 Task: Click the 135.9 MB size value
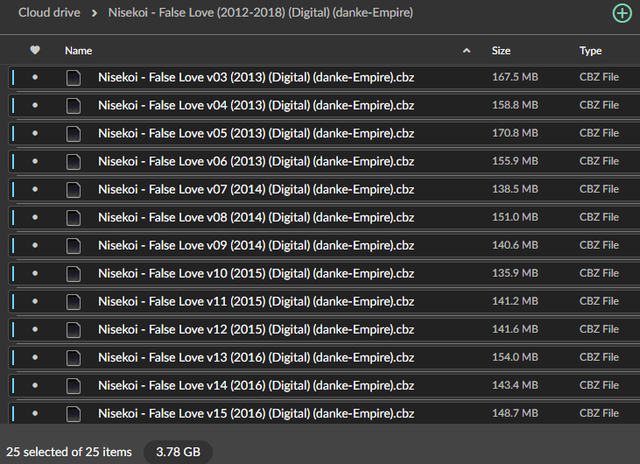[x=515, y=273]
